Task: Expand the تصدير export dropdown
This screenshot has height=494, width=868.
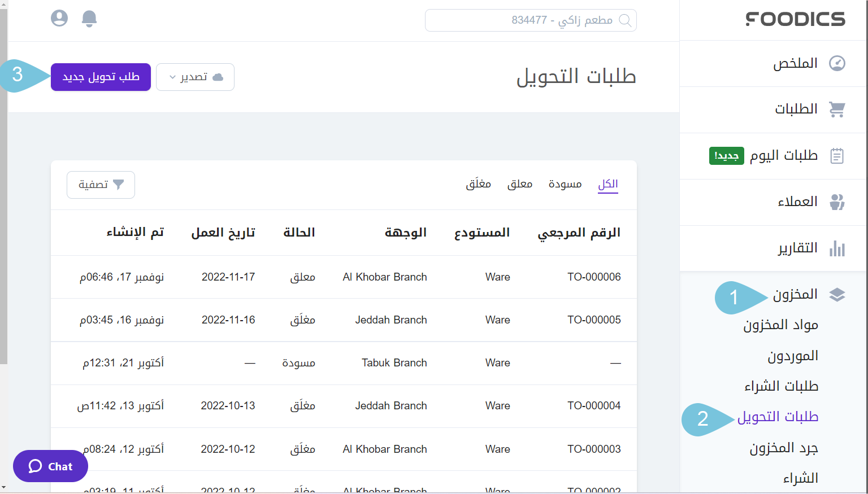Action: point(195,77)
